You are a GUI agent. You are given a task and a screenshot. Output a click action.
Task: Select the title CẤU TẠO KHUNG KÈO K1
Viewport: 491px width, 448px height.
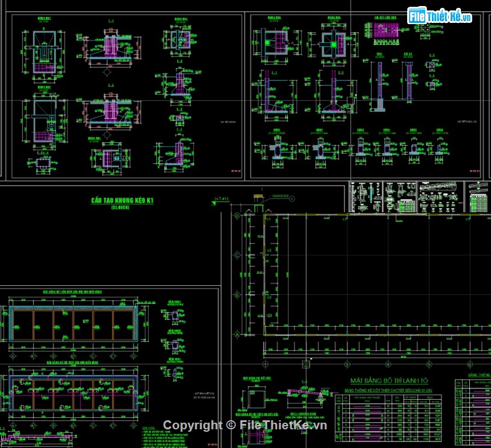tap(122, 200)
